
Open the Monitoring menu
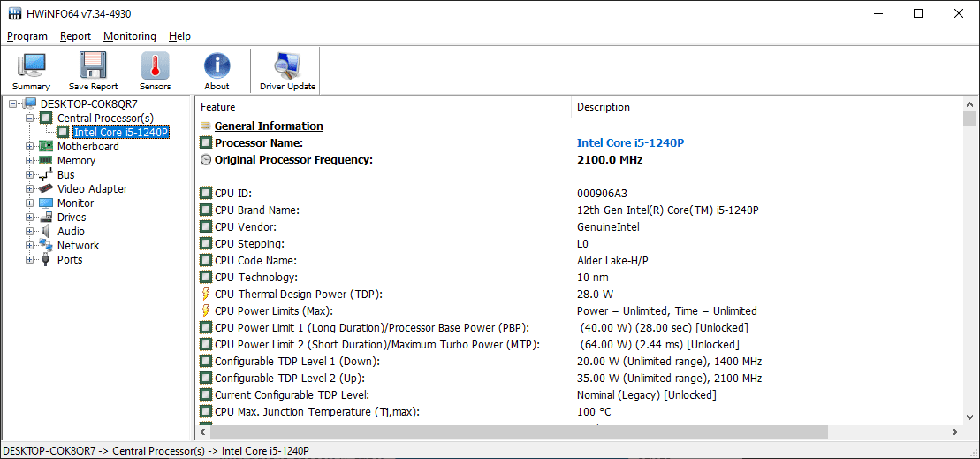click(x=130, y=36)
